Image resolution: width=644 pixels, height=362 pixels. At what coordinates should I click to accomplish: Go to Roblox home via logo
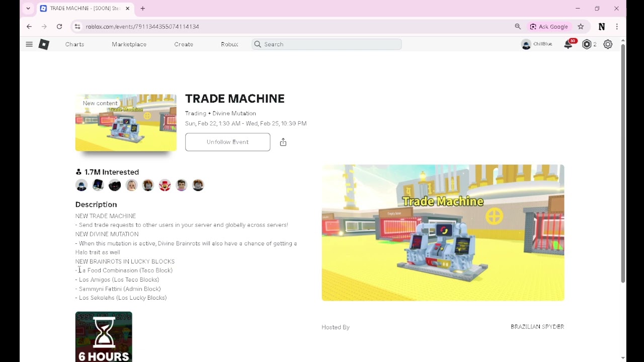[x=44, y=44]
